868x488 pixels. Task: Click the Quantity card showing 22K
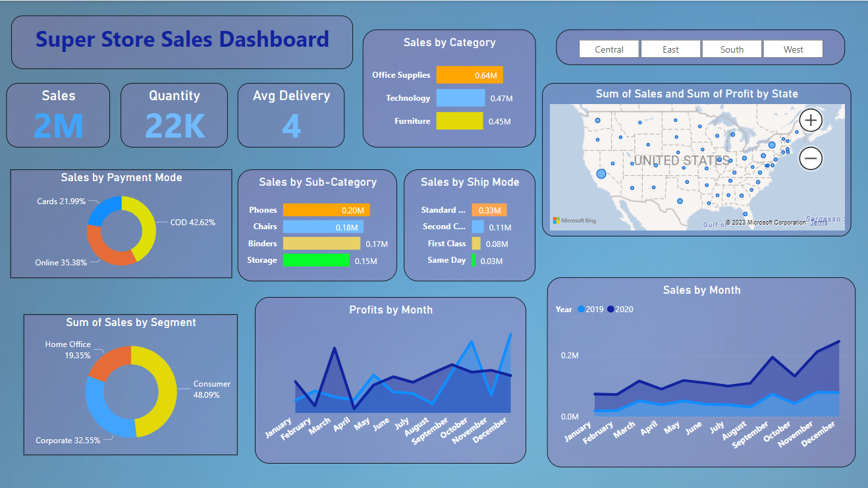click(174, 115)
